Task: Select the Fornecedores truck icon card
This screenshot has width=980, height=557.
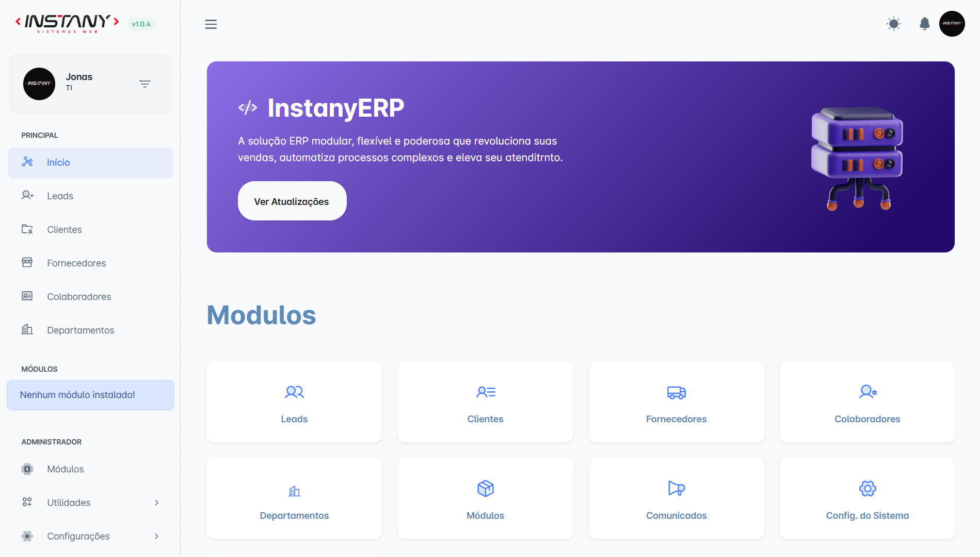Action: coord(676,392)
